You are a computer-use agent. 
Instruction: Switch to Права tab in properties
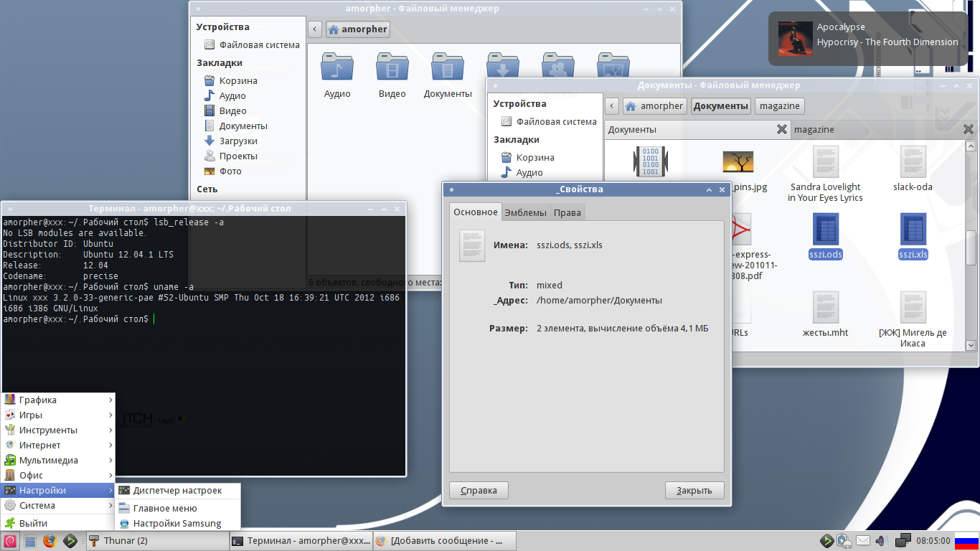point(567,212)
